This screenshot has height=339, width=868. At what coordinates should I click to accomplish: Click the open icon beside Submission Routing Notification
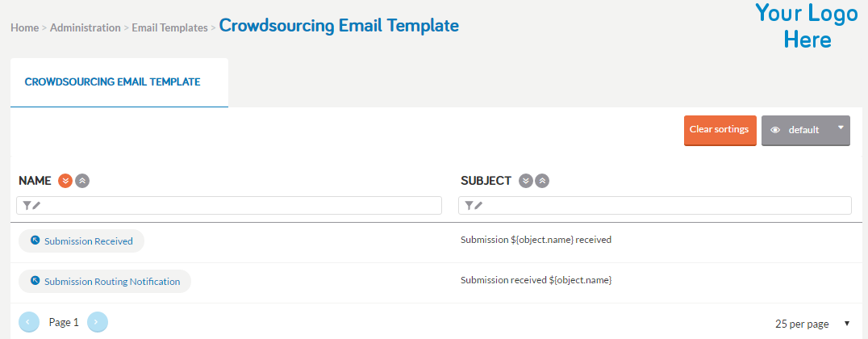point(35,281)
